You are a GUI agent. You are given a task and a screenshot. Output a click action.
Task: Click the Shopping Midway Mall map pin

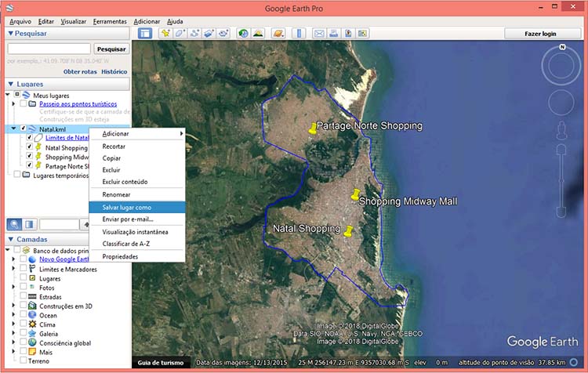(x=355, y=194)
